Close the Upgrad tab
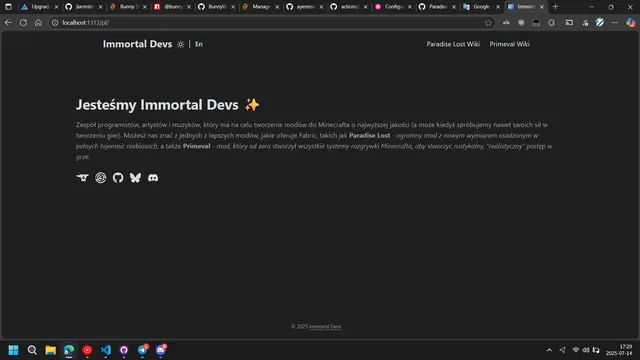Image resolution: width=640 pixels, height=360 pixels. tap(56, 7)
